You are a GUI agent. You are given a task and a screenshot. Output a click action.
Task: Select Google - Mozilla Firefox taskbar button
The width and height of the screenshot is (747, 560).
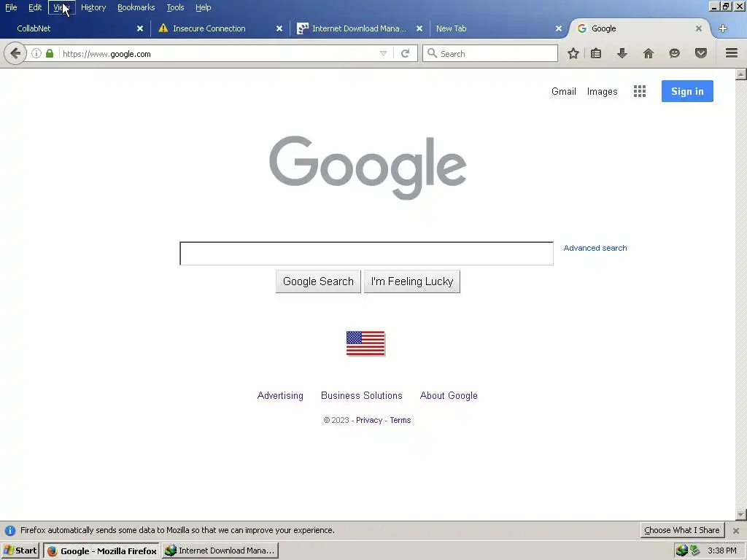point(102,551)
